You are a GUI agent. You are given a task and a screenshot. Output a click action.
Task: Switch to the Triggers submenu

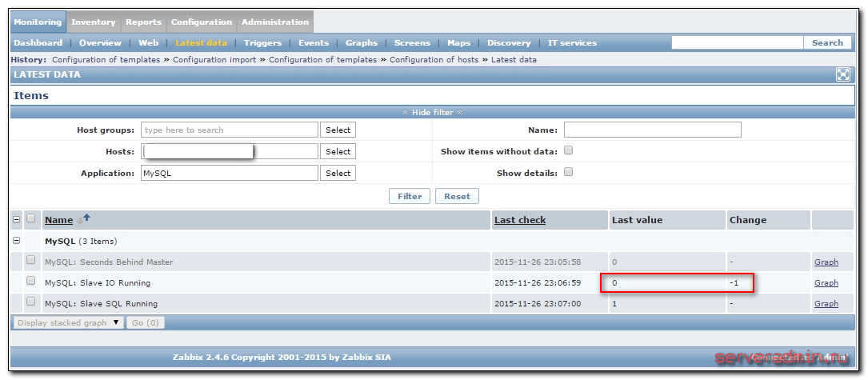[262, 43]
